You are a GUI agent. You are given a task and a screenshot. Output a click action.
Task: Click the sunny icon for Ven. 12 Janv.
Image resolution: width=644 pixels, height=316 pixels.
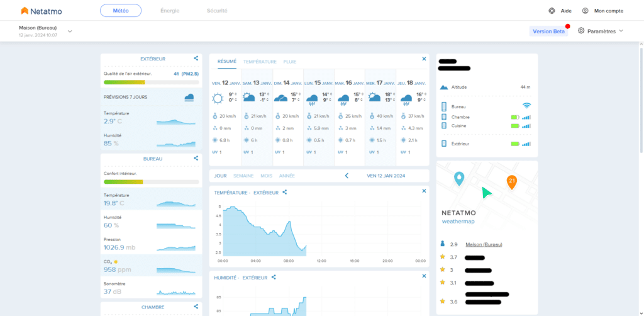tap(218, 99)
